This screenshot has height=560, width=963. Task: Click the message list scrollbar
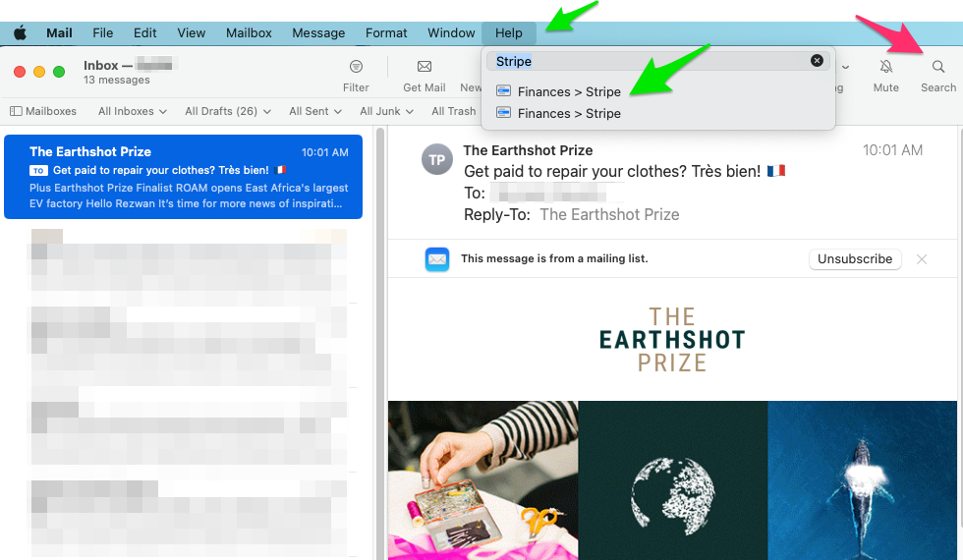click(x=380, y=343)
